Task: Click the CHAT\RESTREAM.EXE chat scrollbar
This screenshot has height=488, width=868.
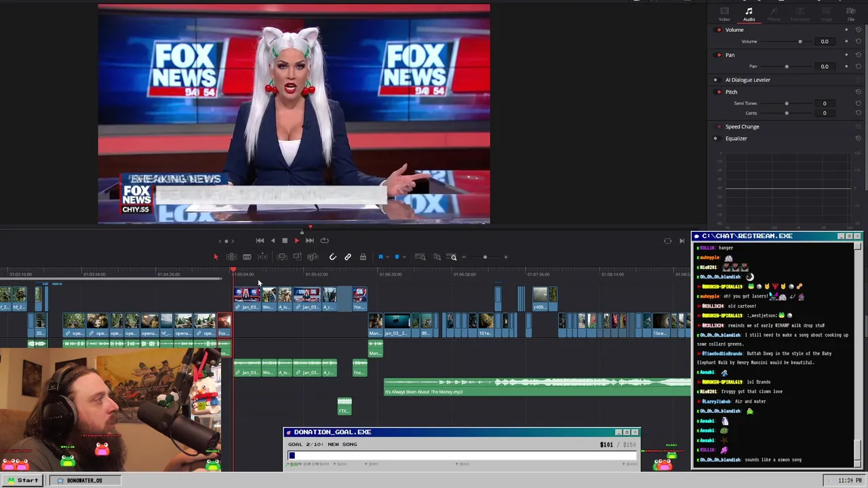Action: coord(858,354)
